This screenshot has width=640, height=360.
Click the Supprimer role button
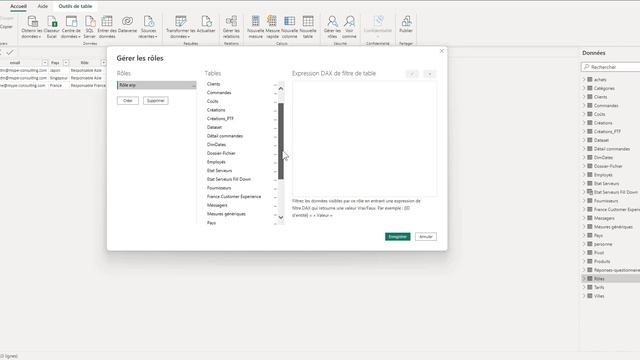click(156, 100)
